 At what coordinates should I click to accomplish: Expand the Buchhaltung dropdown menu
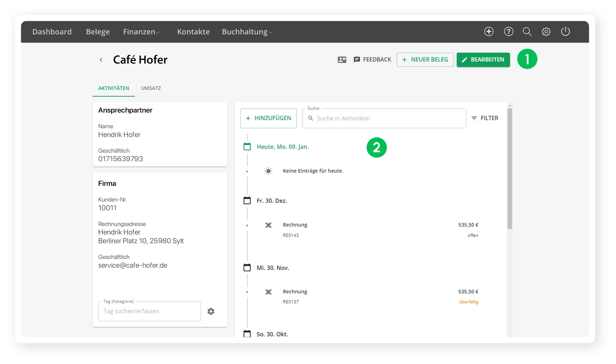[x=247, y=32]
